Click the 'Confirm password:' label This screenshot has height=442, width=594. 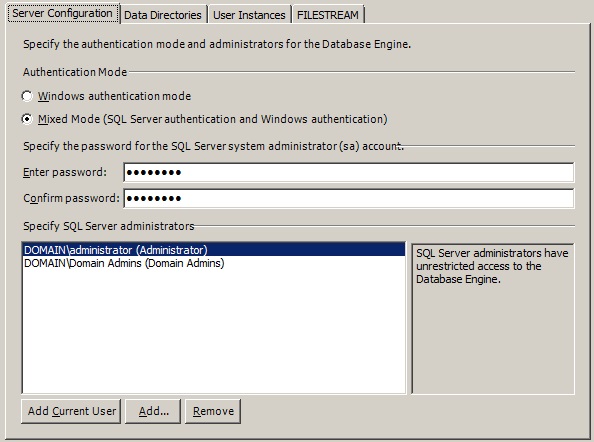(71, 198)
